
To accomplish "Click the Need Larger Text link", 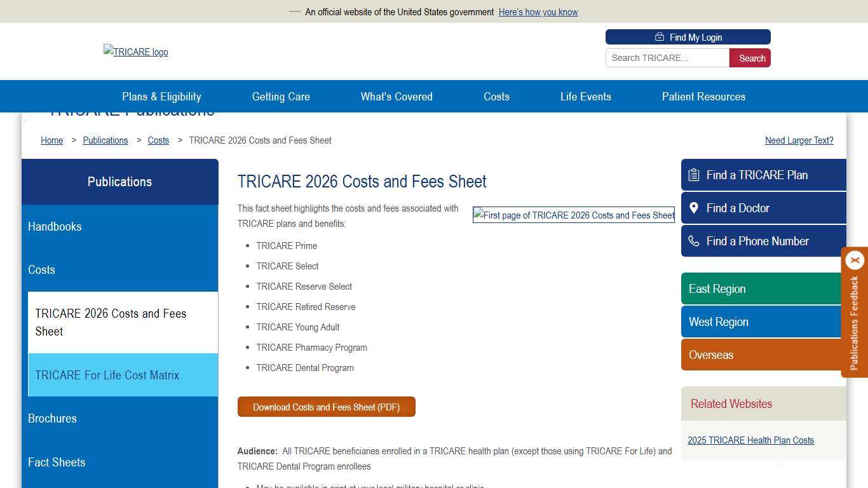I will [x=799, y=140].
